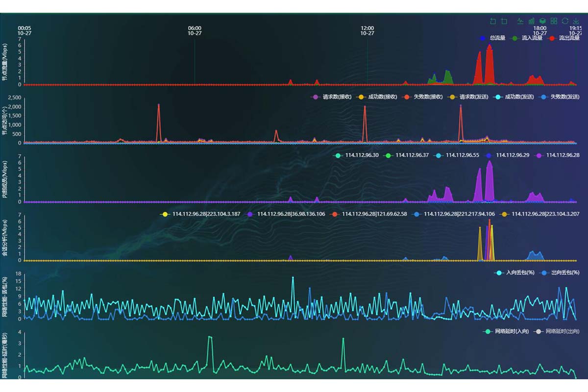Toggle 总流量 series in traffic legend
588x392 pixels.
pyautogui.click(x=492, y=38)
